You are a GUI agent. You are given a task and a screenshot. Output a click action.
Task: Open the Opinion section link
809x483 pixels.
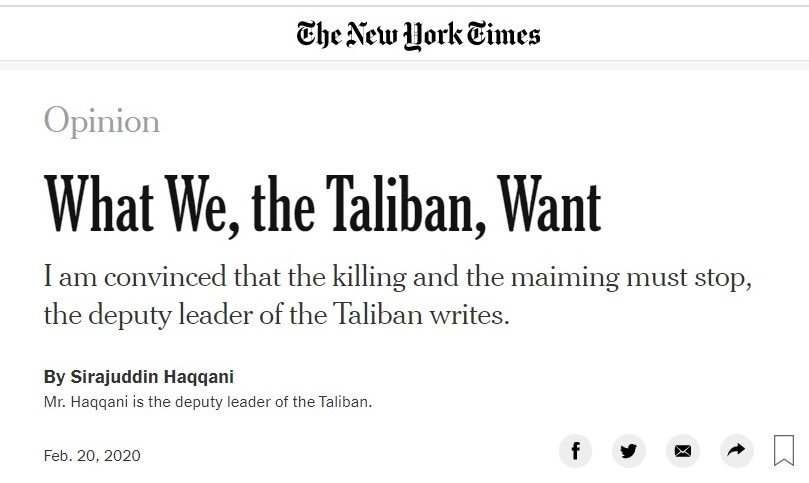(102, 121)
